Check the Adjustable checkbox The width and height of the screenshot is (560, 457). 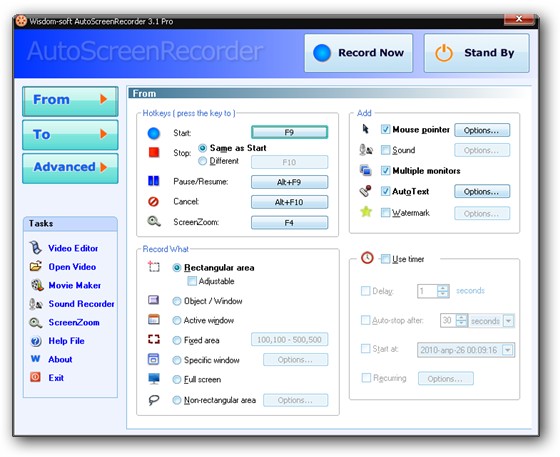[192, 281]
